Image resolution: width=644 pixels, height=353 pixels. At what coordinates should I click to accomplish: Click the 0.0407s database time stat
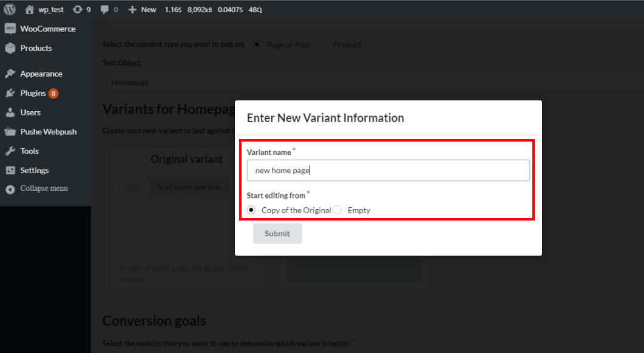point(230,10)
